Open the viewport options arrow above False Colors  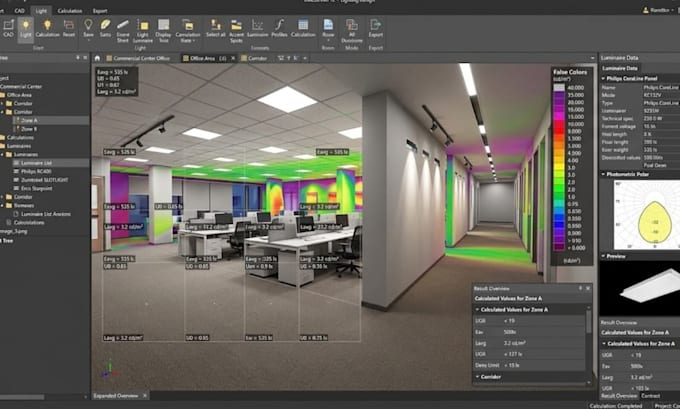(592, 58)
